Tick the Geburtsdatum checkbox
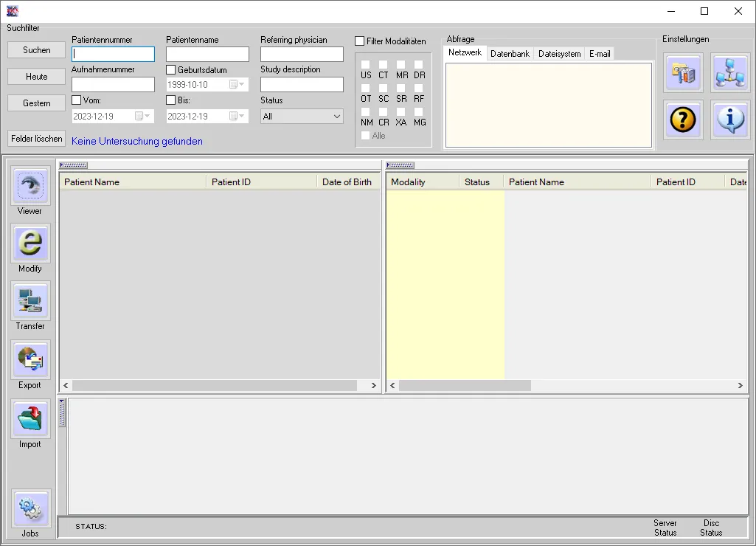 pyautogui.click(x=171, y=70)
